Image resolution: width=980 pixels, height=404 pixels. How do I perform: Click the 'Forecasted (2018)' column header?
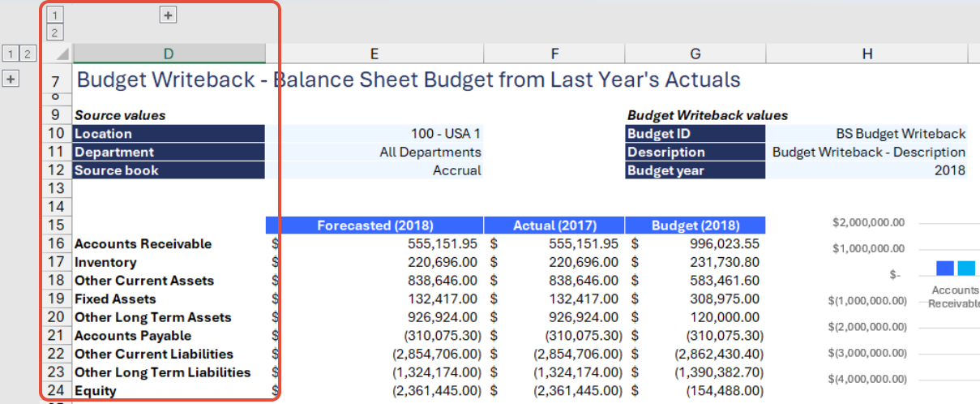[374, 226]
